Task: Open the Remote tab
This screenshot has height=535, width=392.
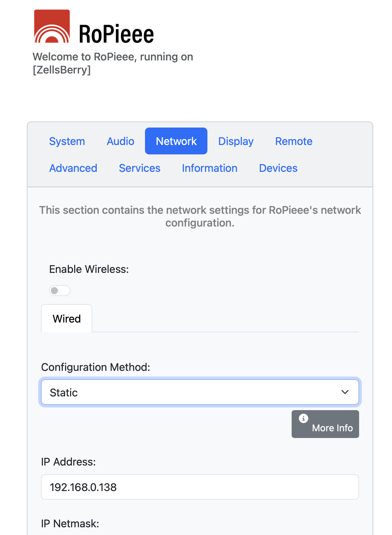Action: pos(294,141)
